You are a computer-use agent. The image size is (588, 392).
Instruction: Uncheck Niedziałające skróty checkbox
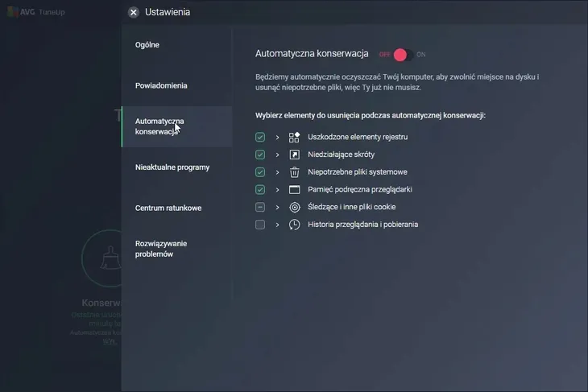[x=260, y=155]
